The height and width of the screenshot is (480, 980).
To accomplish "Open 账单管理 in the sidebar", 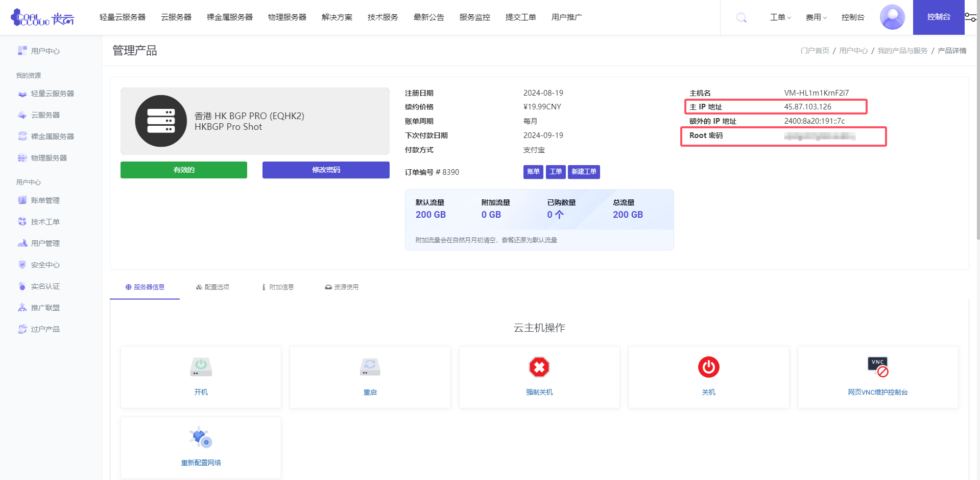I will point(45,200).
